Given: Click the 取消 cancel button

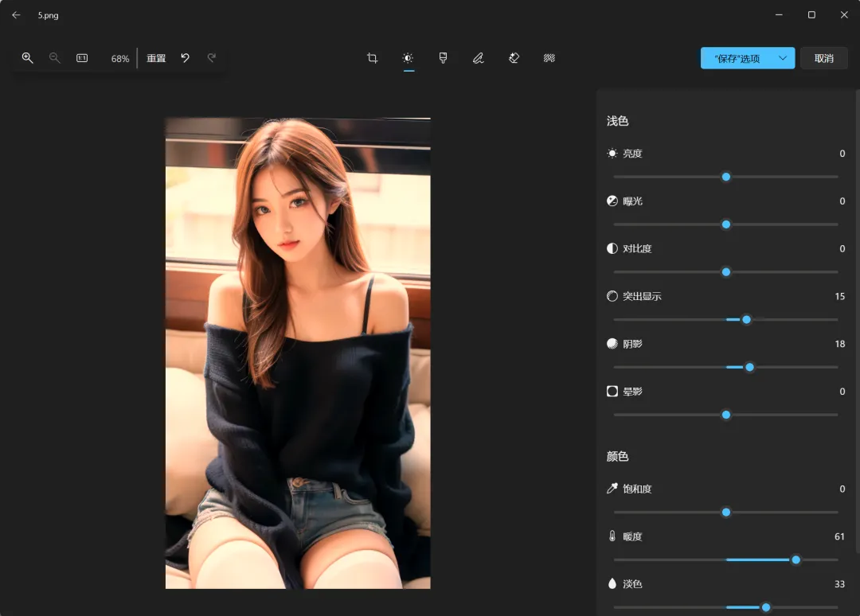Looking at the screenshot, I should click(x=824, y=58).
